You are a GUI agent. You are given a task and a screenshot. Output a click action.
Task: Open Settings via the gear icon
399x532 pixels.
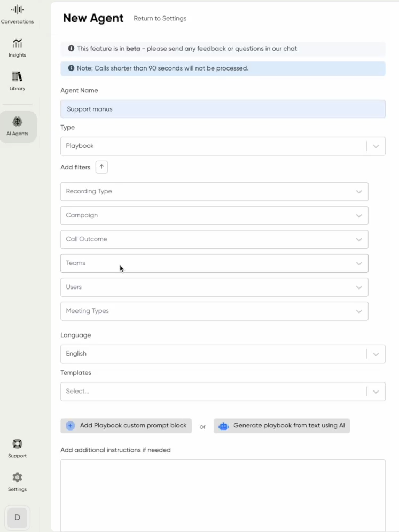[17, 477]
